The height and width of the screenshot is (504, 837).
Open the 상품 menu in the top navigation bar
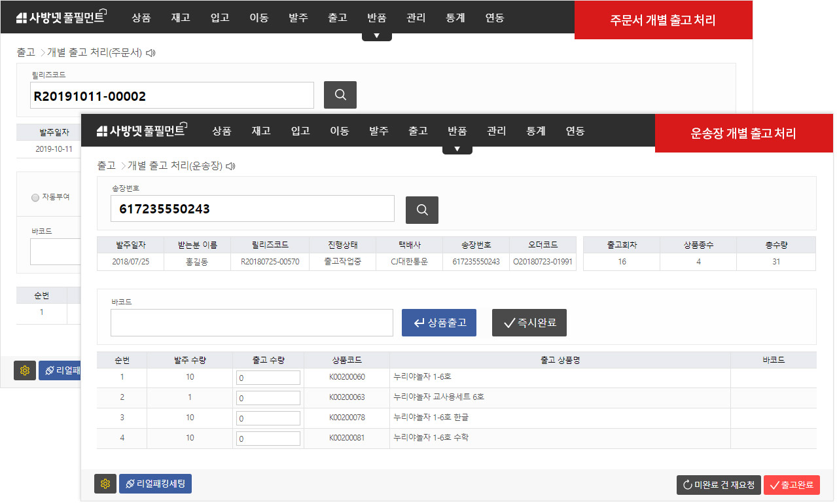pyautogui.click(x=141, y=18)
